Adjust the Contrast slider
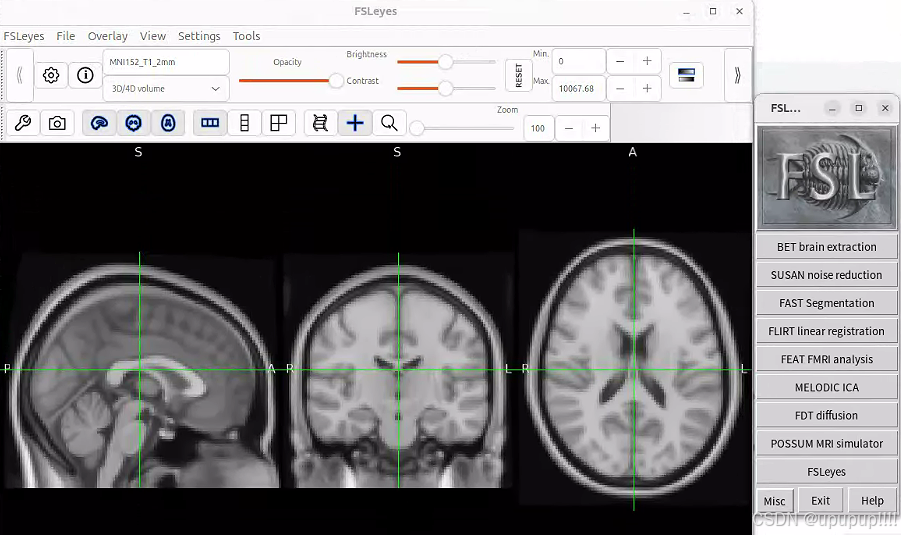The height and width of the screenshot is (535, 901). click(446, 88)
